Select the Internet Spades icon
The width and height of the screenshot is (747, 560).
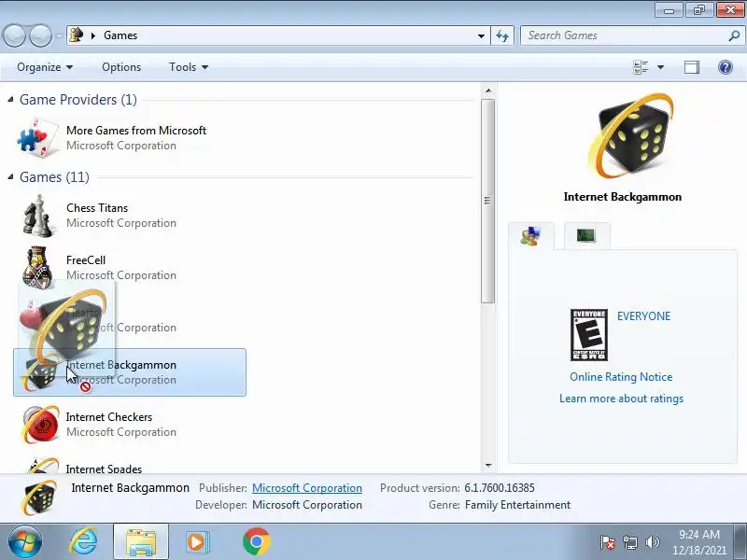[x=42, y=465]
